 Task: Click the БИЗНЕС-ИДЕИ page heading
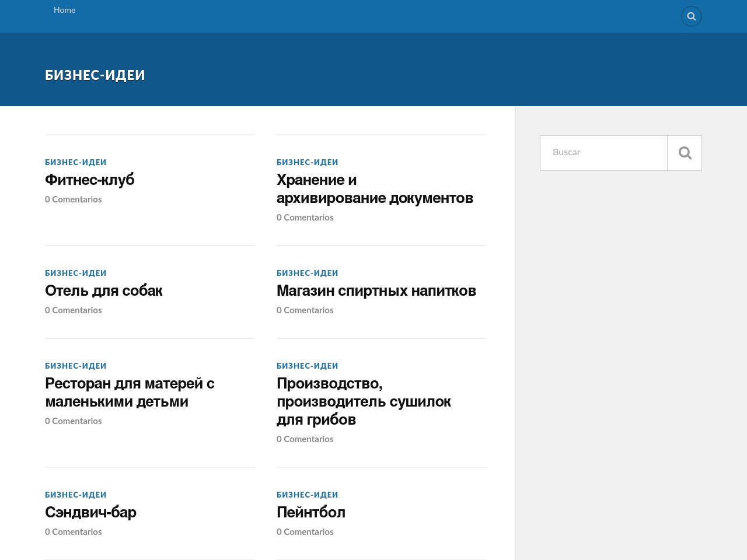(95, 75)
